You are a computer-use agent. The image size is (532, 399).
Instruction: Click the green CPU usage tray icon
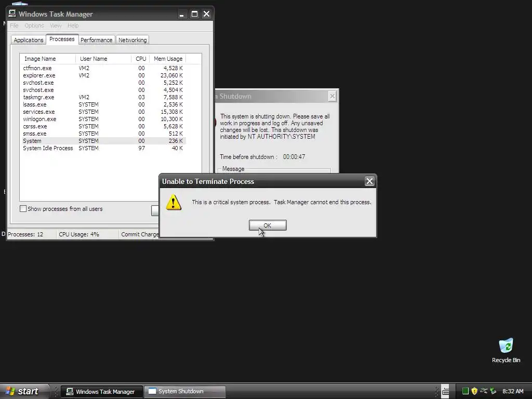click(465, 391)
